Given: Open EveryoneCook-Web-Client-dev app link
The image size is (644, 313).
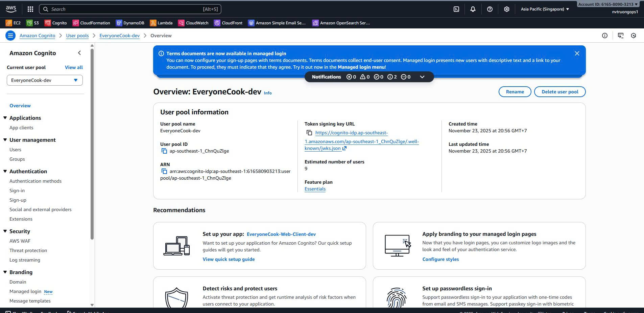Looking at the screenshot, I should tap(281, 234).
